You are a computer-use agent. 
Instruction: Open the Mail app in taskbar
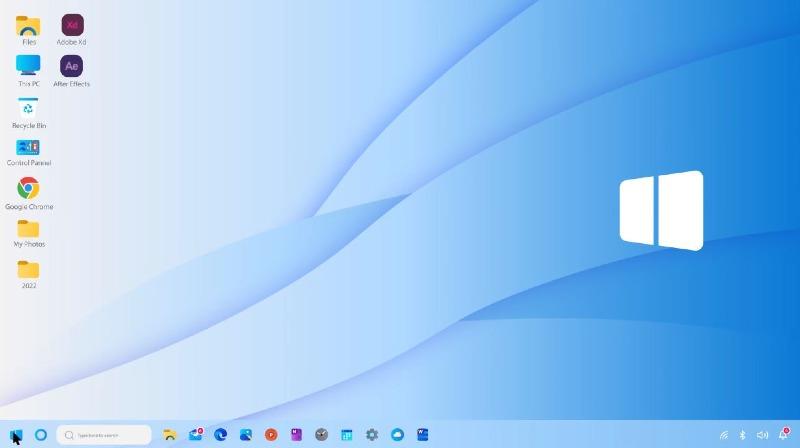[196, 435]
